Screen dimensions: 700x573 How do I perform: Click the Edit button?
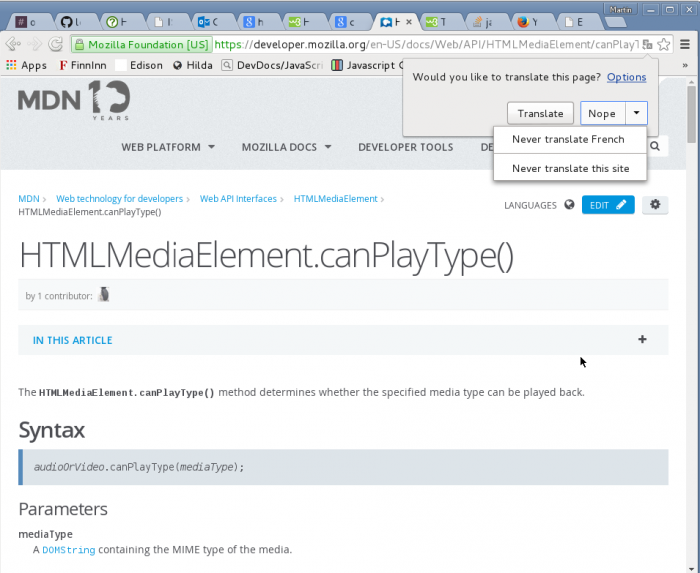[x=608, y=204]
